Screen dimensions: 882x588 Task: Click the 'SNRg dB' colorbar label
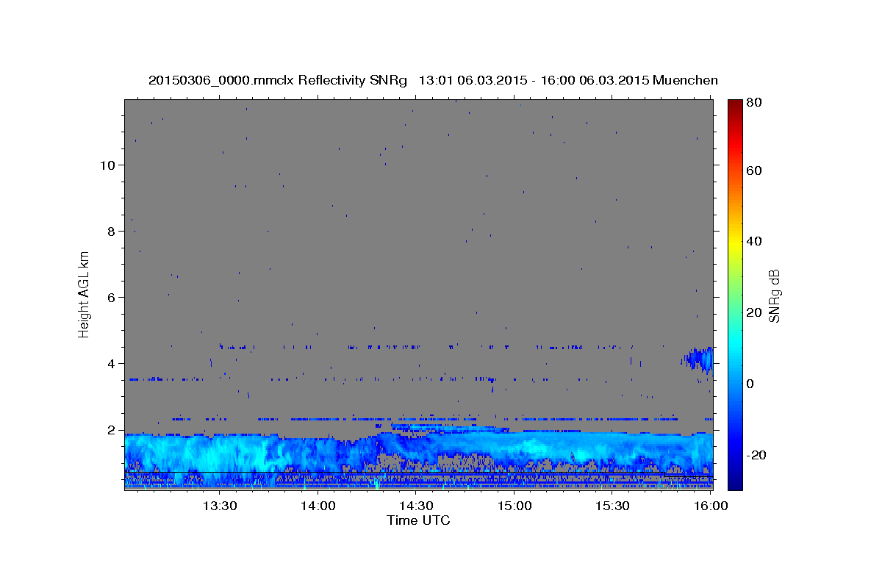click(774, 295)
